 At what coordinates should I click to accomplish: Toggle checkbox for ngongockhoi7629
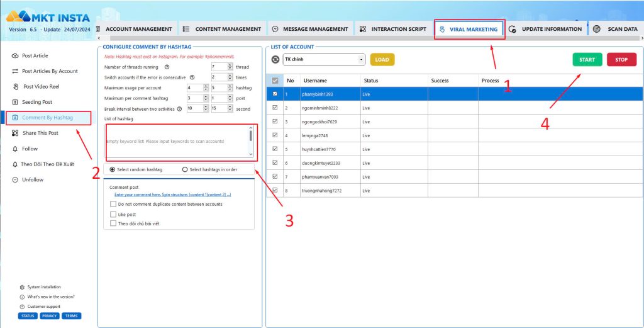275,122
